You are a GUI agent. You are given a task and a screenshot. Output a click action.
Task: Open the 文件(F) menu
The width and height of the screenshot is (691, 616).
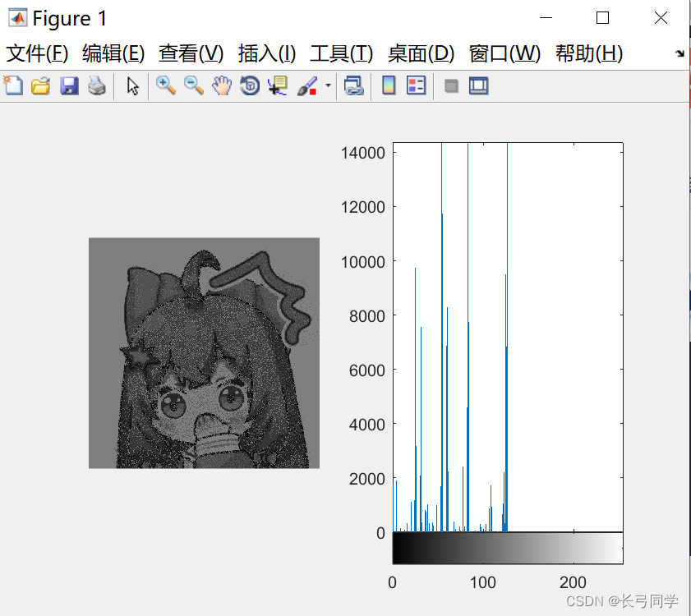(x=37, y=53)
